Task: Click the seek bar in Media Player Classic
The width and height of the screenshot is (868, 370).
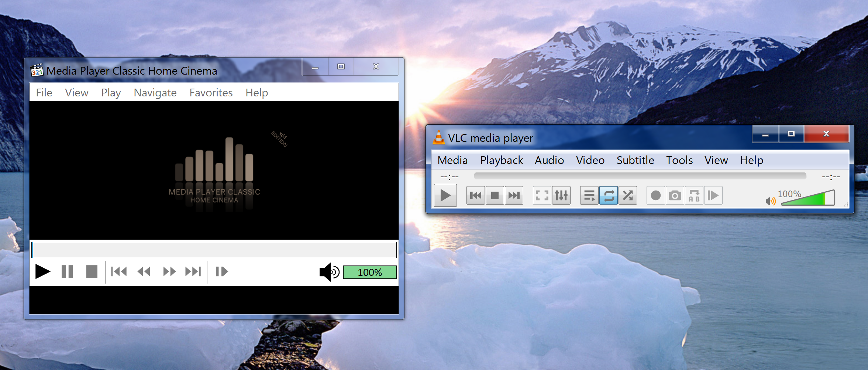Action: point(214,250)
